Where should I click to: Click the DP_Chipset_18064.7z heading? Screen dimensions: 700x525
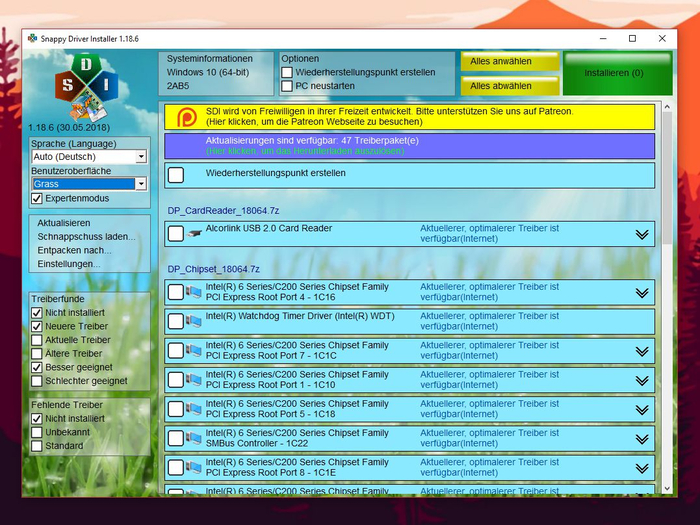[x=213, y=269]
